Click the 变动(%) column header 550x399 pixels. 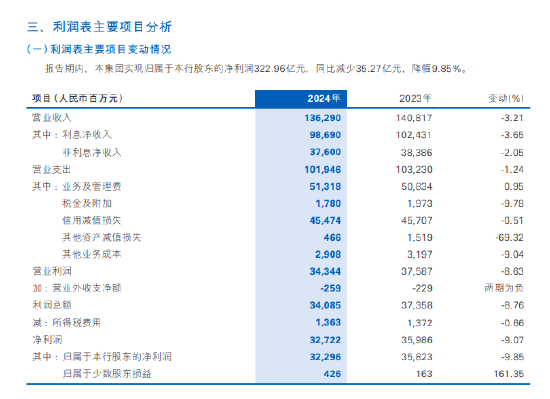[x=506, y=99]
